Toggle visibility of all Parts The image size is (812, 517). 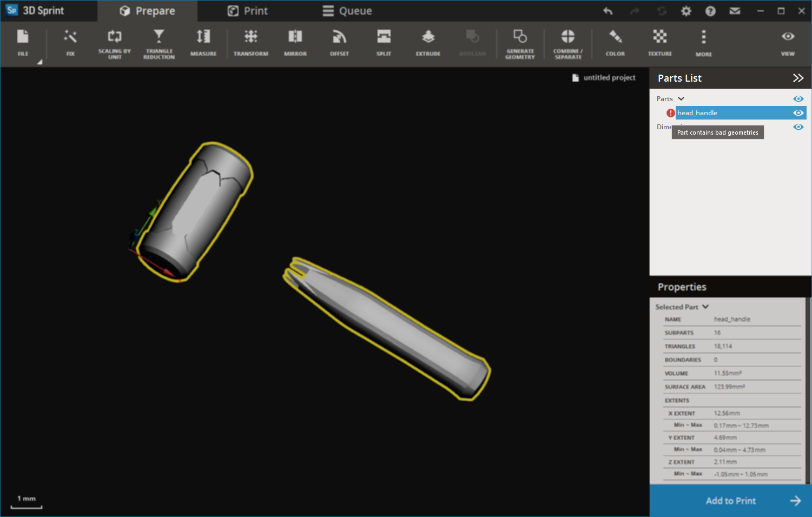(x=798, y=98)
